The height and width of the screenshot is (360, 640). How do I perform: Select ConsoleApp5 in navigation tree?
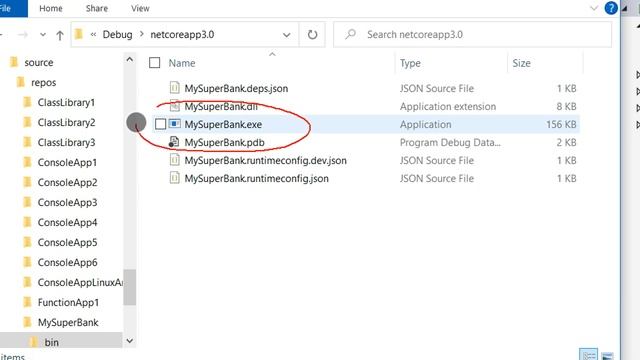coord(67,242)
